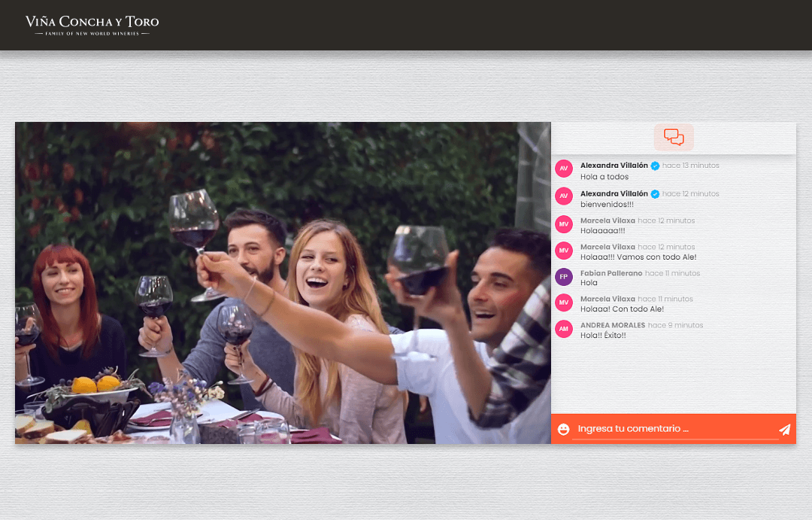Click the blue verified badge beside Alexandra Villalón
The image size is (812, 520).
(x=655, y=165)
